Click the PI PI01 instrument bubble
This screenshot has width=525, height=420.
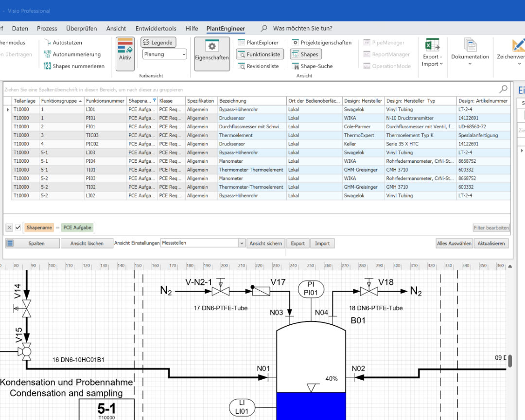(311, 289)
